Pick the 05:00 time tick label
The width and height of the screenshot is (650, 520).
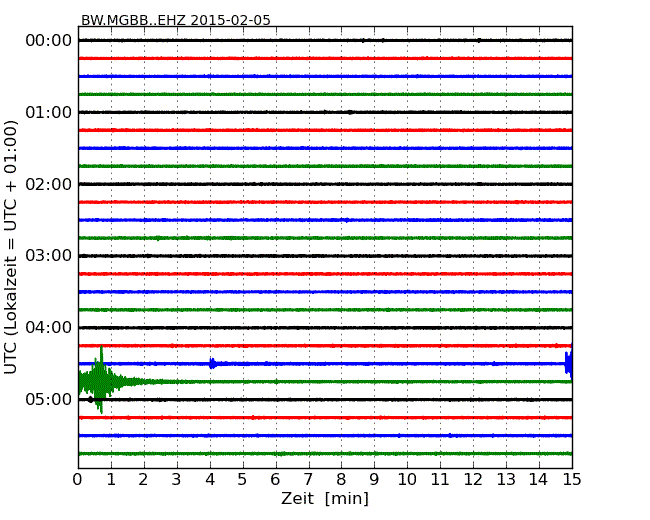[49, 399]
